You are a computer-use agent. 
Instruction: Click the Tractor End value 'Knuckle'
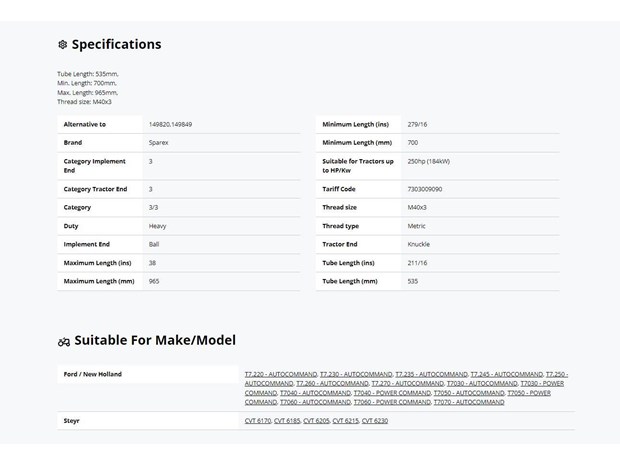click(x=418, y=244)
